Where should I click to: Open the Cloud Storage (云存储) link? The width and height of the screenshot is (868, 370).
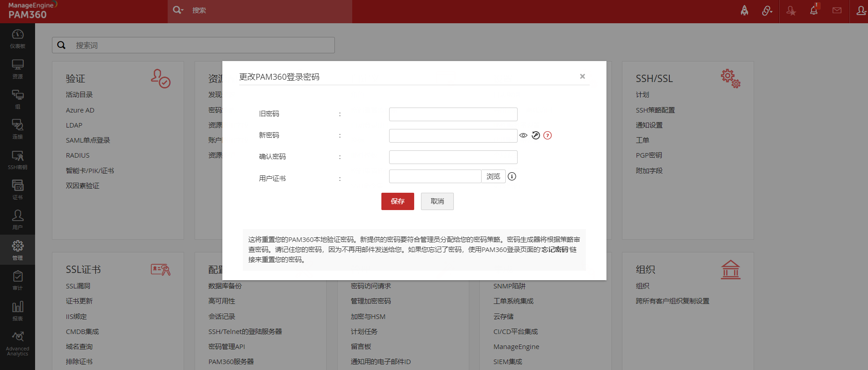[503, 317]
